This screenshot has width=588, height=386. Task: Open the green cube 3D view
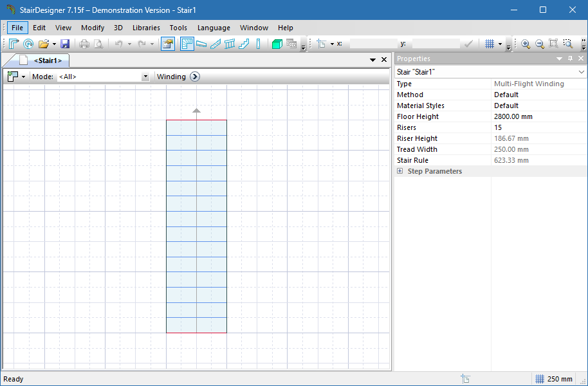(277, 44)
